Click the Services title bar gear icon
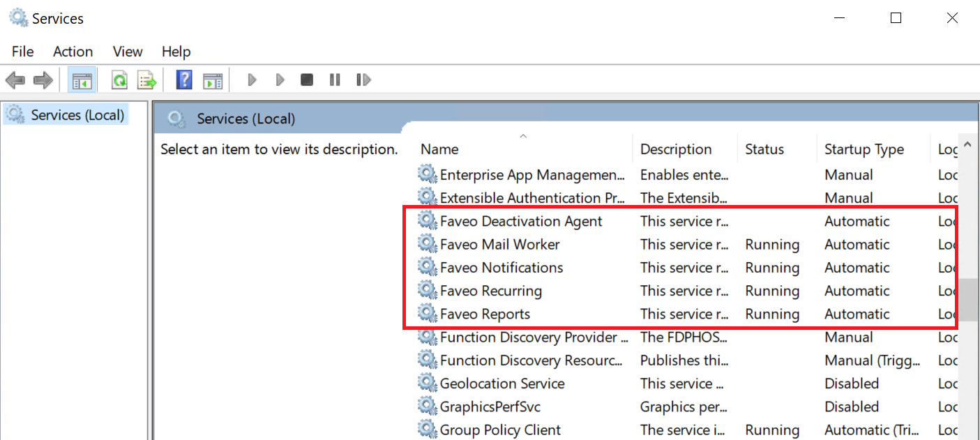Screen dimensions: 980x440 19,18
